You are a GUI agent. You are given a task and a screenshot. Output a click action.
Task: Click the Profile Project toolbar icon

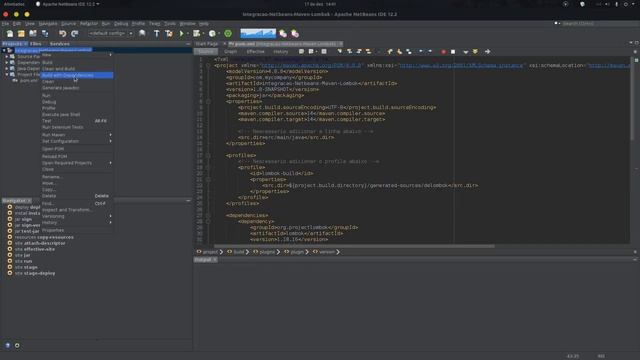click(x=212, y=33)
